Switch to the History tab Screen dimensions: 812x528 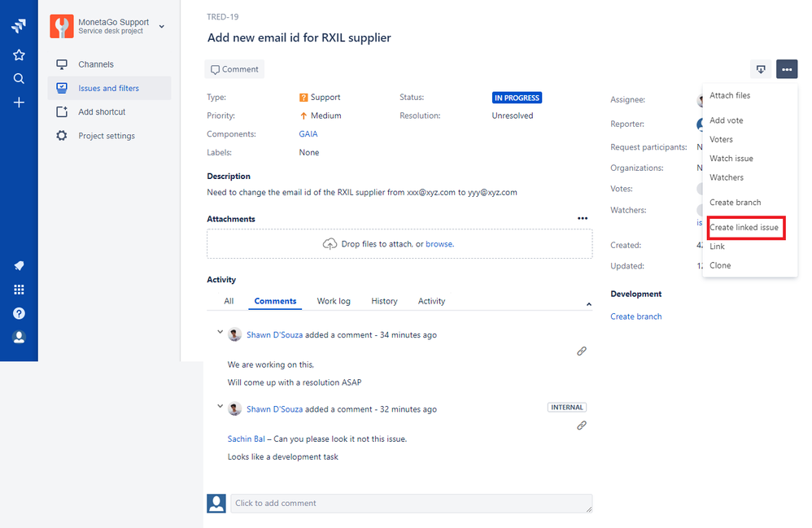384,301
